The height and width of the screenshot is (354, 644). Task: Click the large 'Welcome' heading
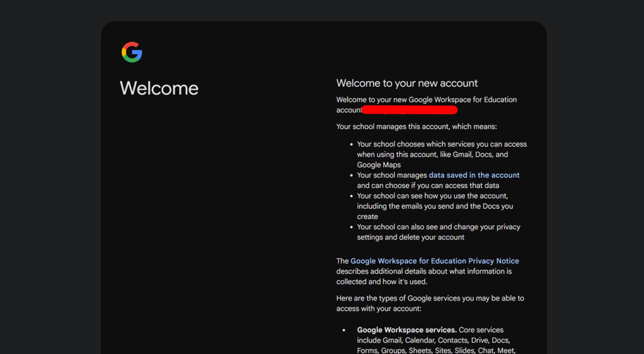tap(159, 88)
